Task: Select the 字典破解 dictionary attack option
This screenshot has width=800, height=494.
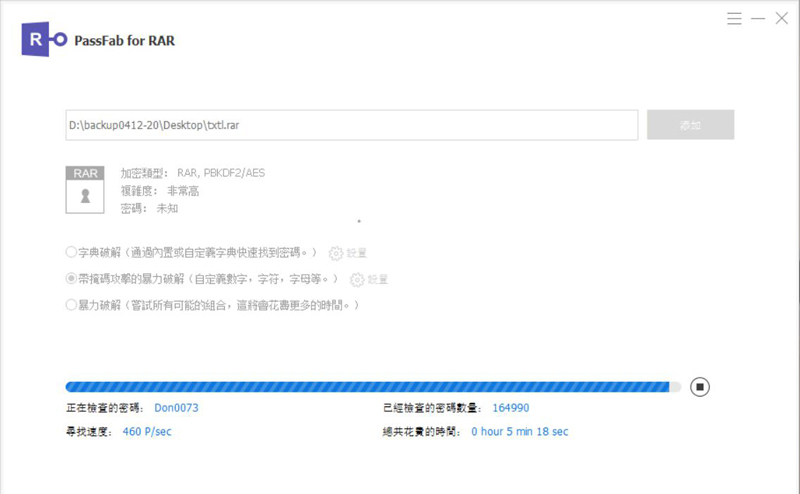Action: 71,253
